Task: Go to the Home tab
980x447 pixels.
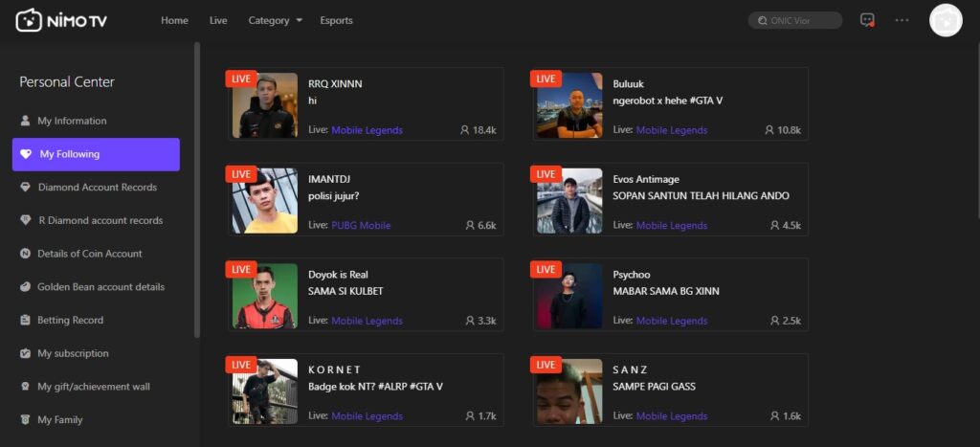Action: pyautogui.click(x=174, y=21)
